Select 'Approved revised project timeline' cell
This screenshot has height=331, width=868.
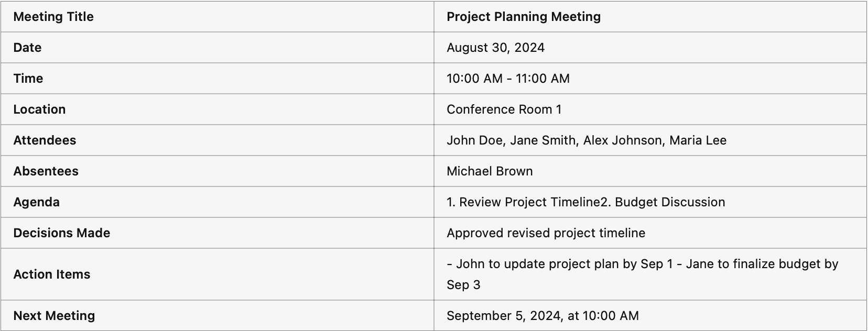click(650, 233)
